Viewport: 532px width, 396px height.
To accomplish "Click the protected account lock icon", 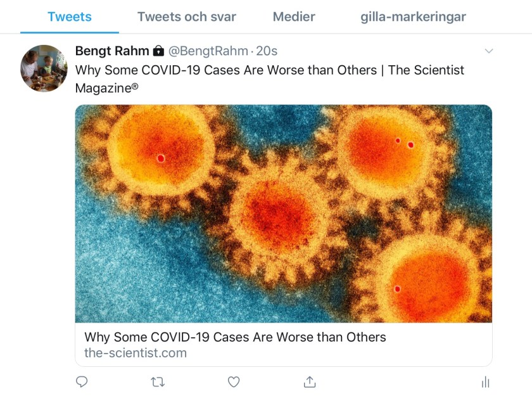I will click(159, 51).
